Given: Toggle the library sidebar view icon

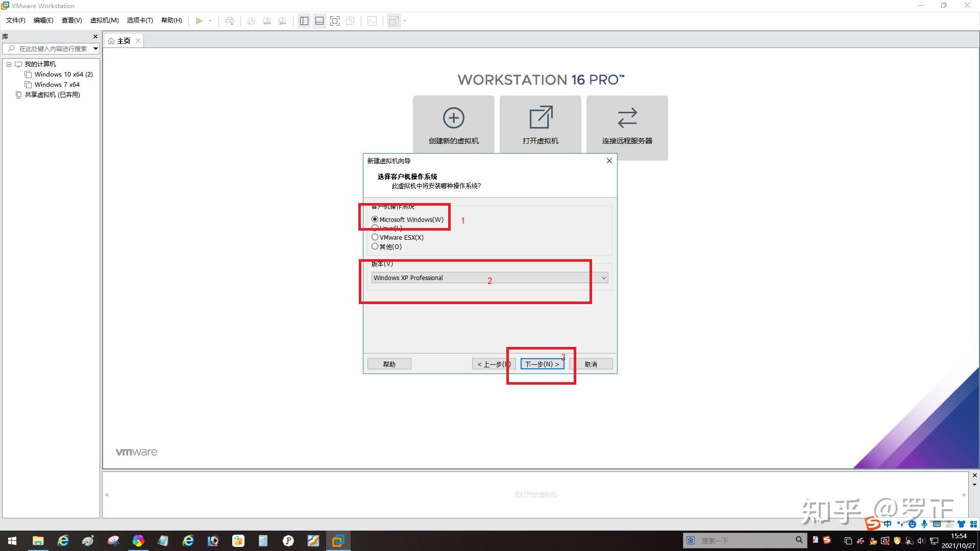Looking at the screenshot, I should coord(304,21).
